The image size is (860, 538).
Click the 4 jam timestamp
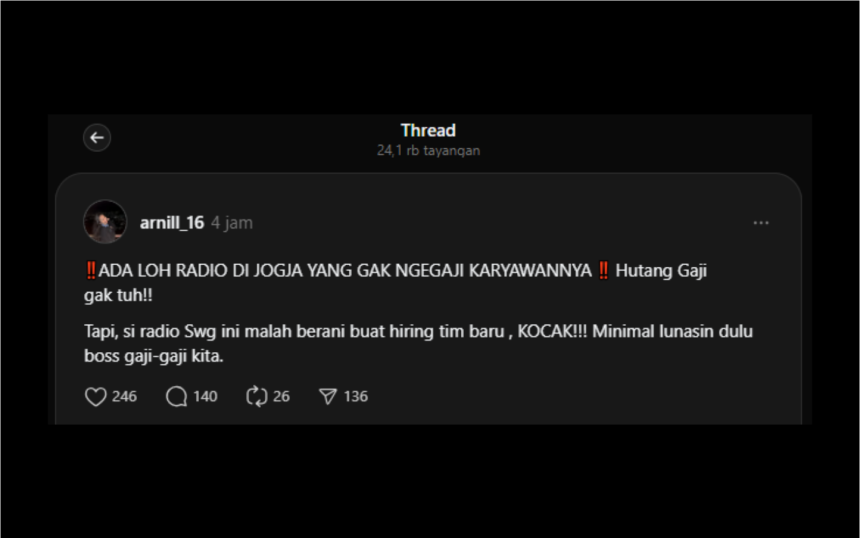tap(232, 223)
